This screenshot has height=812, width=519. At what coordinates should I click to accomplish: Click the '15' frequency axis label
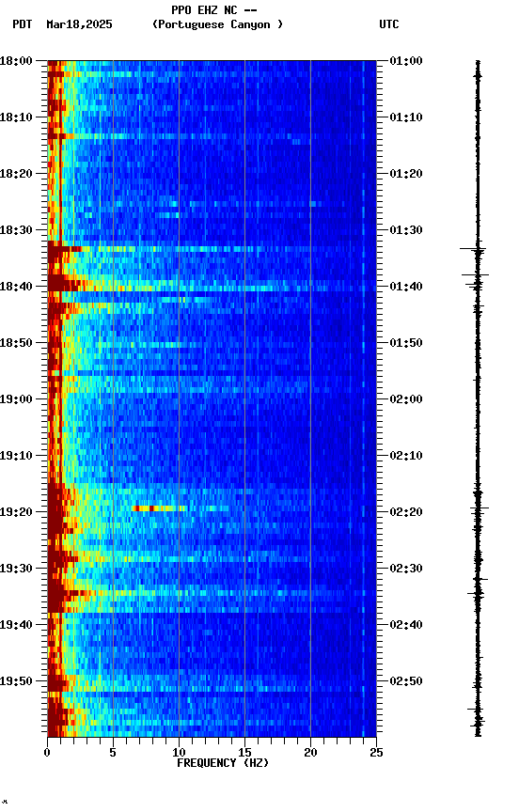tap(244, 753)
